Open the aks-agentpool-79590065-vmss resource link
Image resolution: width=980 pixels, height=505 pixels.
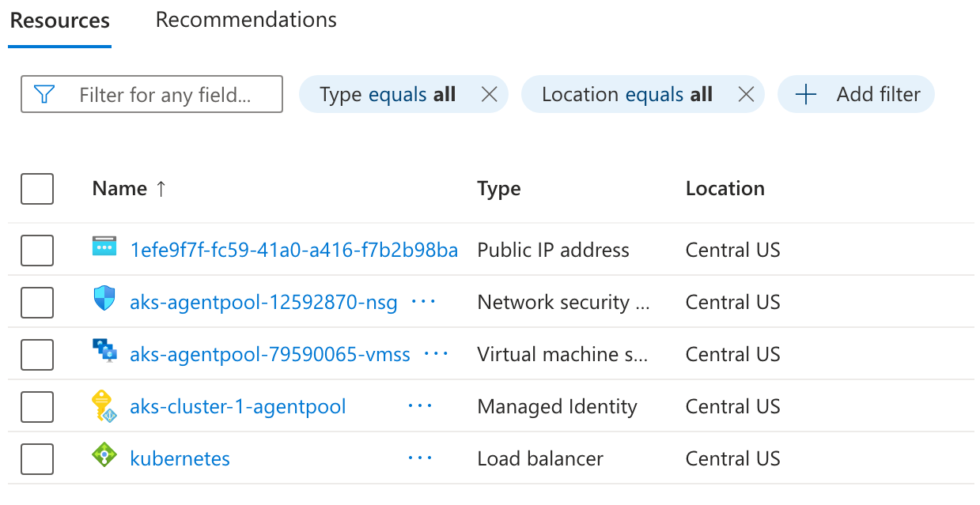point(270,354)
